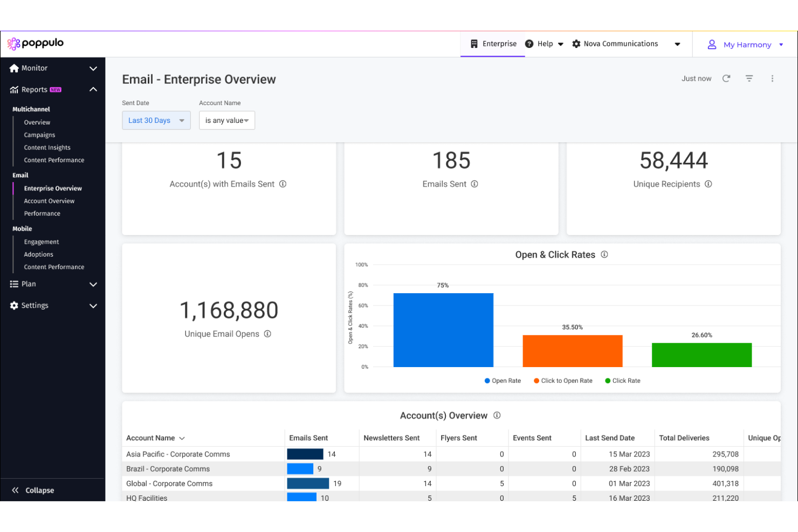The image size is (798, 532).
Task: Click the Poppulo logo
Action: click(x=36, y=44)
